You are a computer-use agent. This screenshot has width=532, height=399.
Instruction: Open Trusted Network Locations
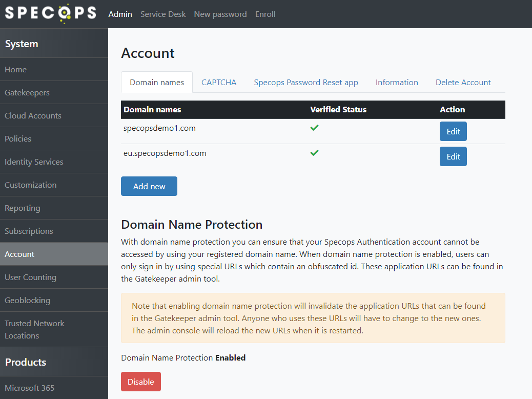point(54,329)
